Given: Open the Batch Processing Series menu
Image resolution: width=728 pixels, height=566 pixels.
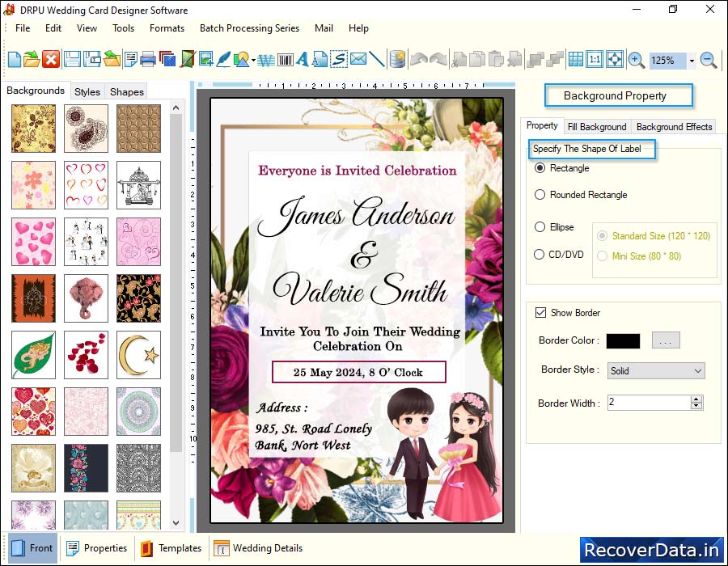Looking at the screenshot, I should point(249,28).
